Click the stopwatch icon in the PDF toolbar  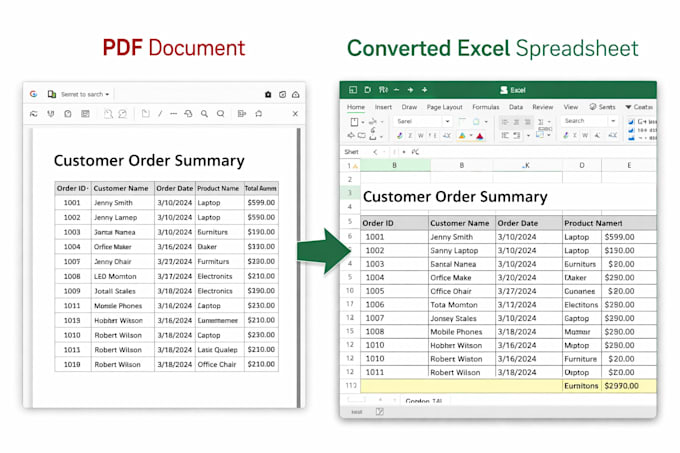point(68,114)
